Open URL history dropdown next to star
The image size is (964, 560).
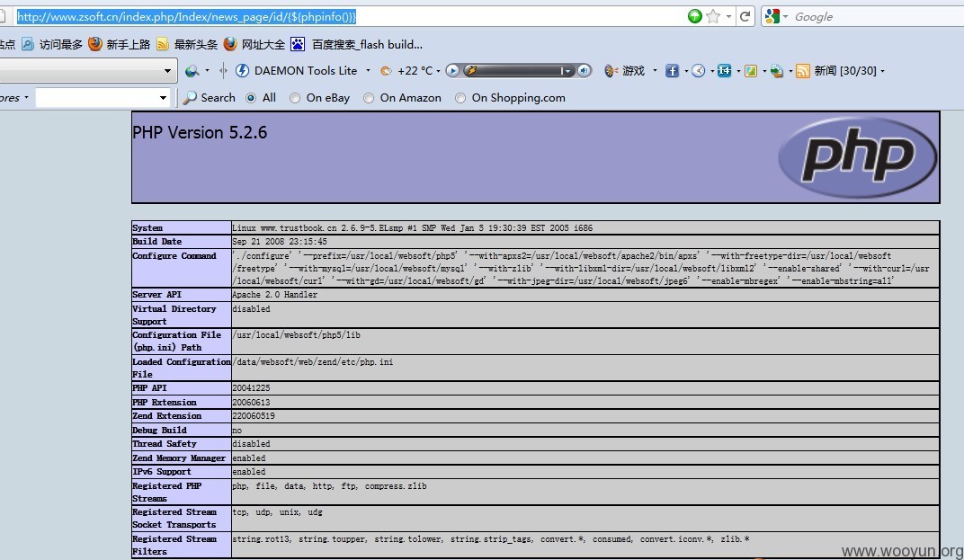pos(728,16)
